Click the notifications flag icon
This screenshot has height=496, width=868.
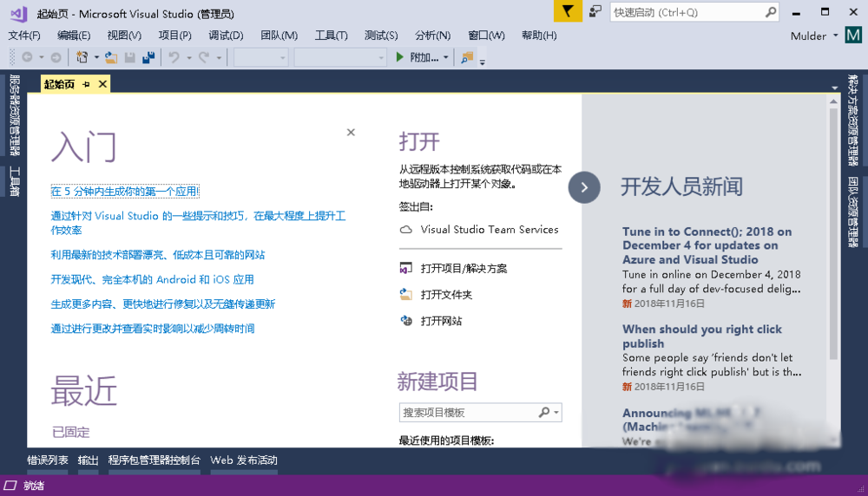[x=567, y=11]
